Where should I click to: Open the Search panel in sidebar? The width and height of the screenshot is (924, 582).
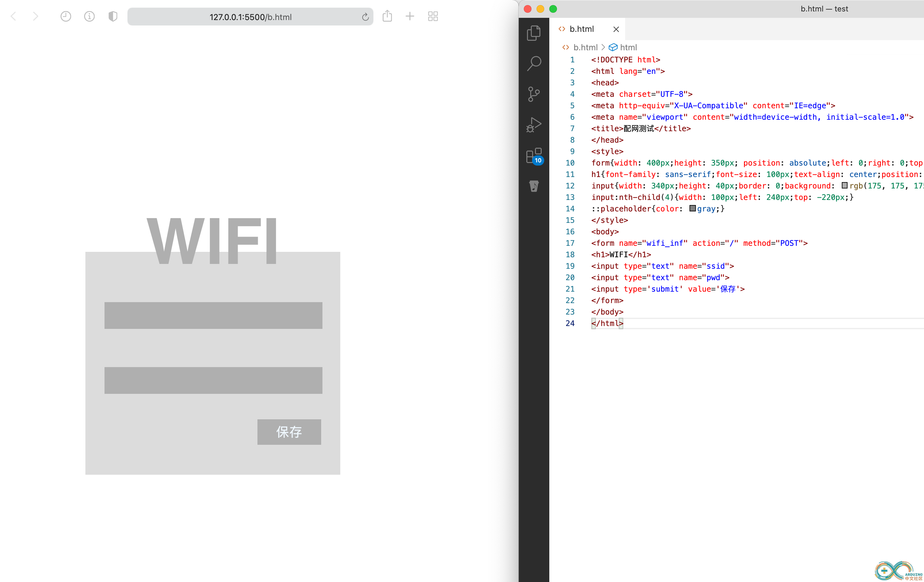click(x=534, y=63)
